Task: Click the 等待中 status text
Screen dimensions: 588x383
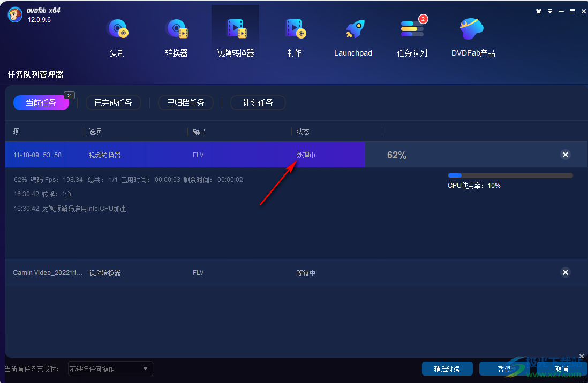Action: pyautogui.click(x=306, y=273)
